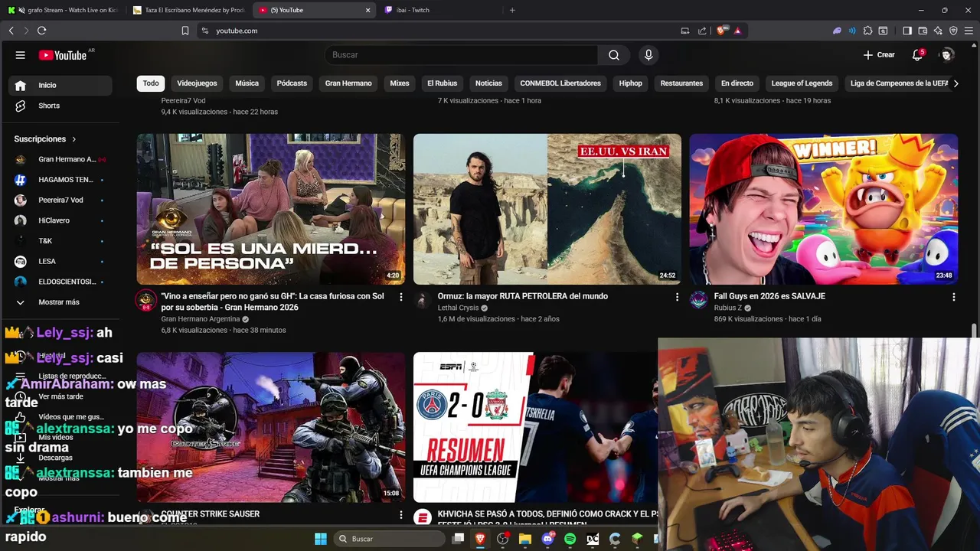Viewport: 980px width, 551px height.
Task: Click the share page icon in the address bar
Action: point(702,31)
